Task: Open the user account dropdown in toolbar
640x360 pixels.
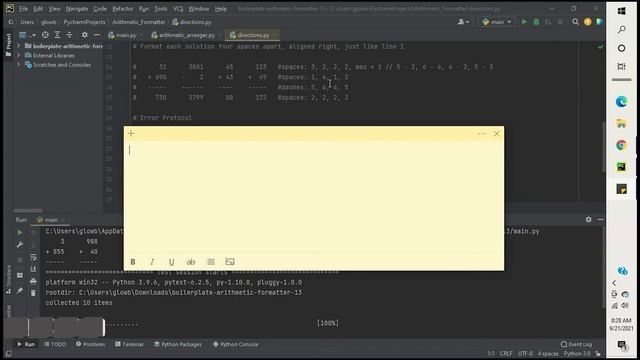Action: click(463, 22)
